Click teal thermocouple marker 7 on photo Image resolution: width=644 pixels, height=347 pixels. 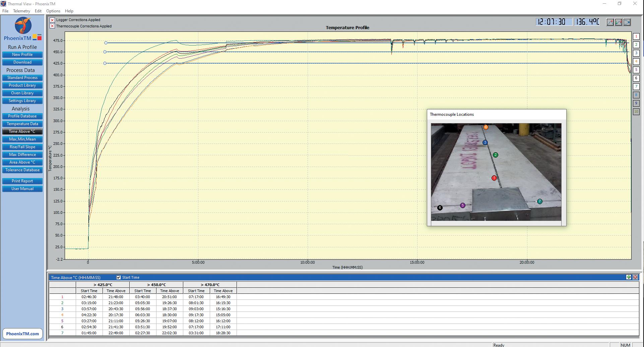539,201
